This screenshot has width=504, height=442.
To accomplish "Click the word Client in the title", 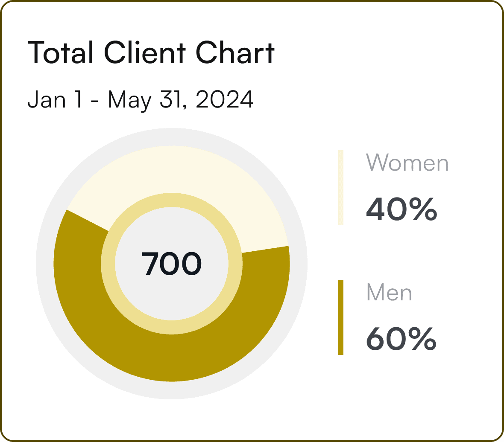I will click(145, 52).
